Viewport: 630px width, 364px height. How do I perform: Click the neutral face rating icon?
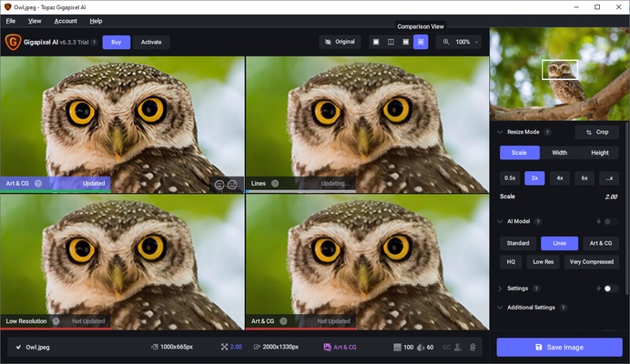pos(232,185)
